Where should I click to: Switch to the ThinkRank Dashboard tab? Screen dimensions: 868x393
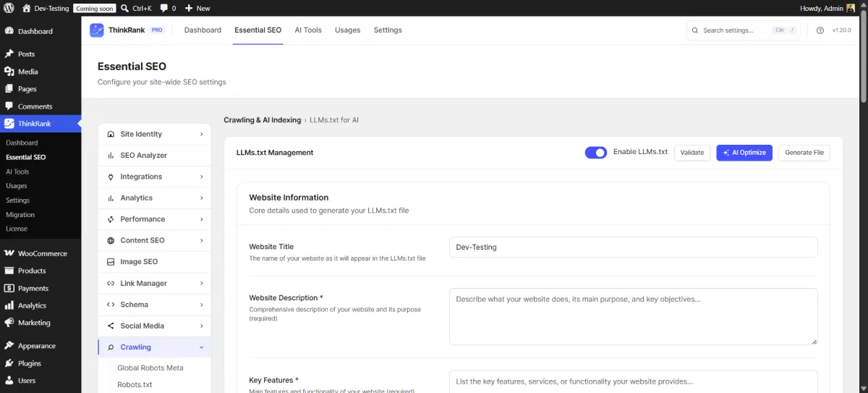point(203,30)
